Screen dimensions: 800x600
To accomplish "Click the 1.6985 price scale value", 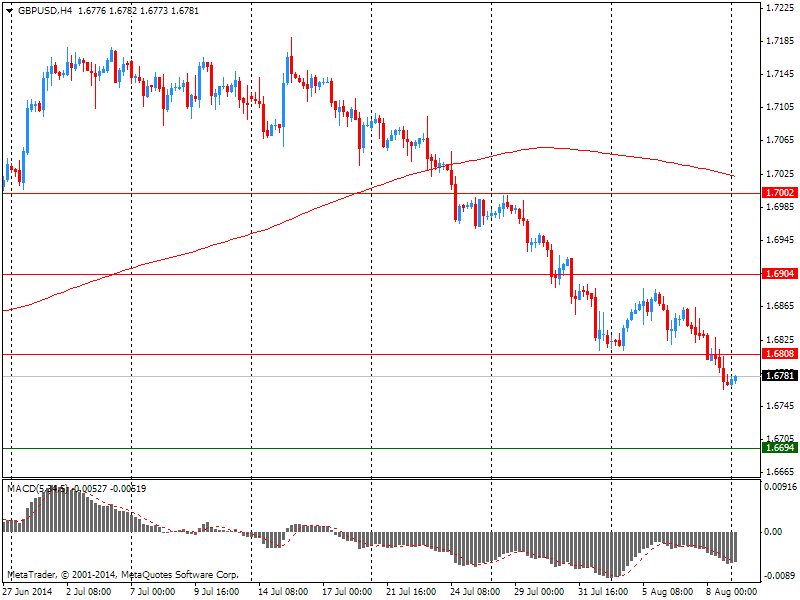I will pos(780,207).
